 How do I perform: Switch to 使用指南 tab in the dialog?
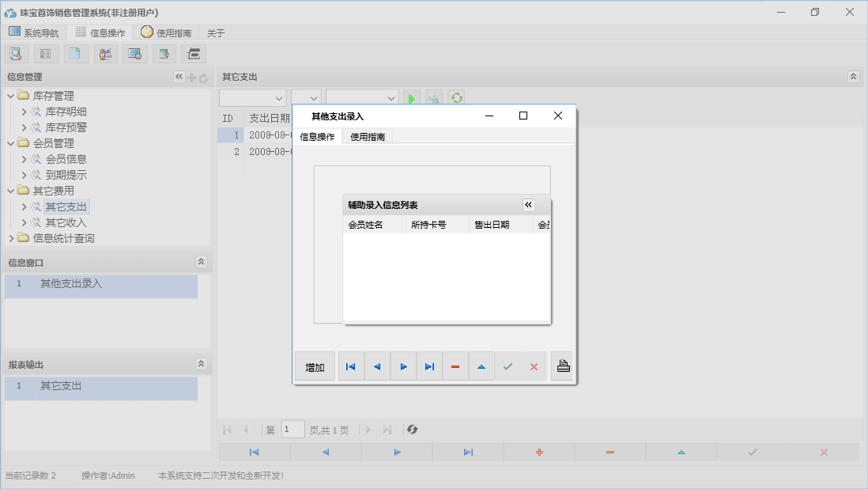pos(368,137)
